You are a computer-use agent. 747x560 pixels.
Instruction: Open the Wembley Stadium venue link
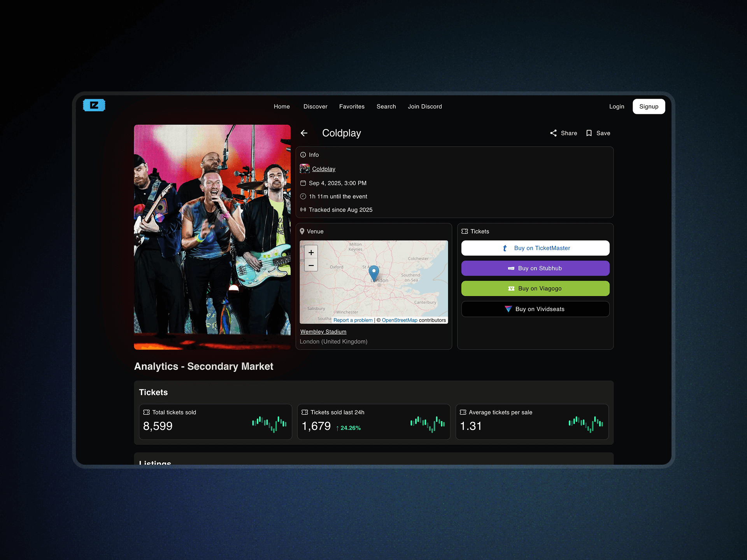coord(323,332)
